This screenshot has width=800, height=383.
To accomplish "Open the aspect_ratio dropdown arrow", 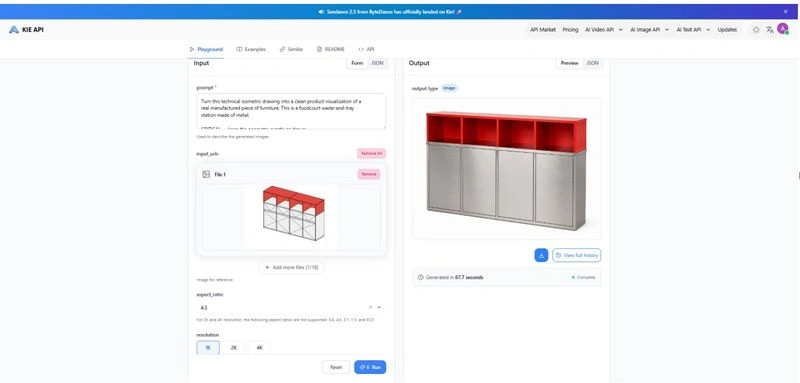I will click(379, 308).
